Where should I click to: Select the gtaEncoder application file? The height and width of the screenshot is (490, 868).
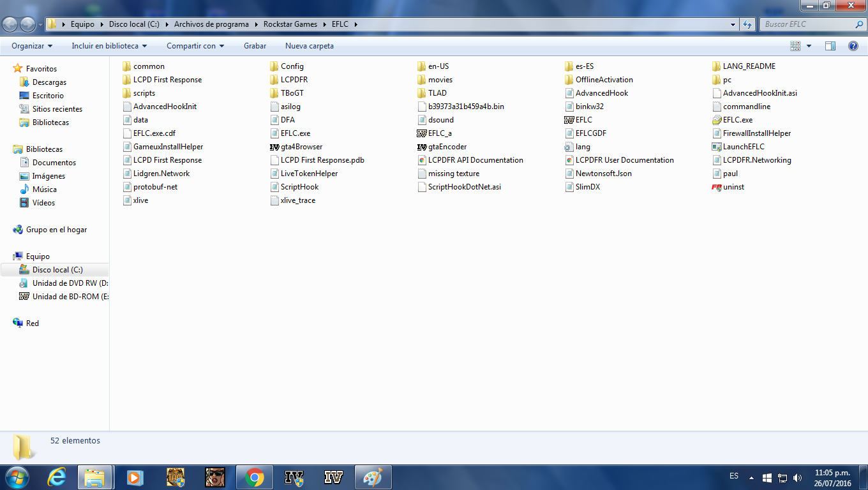442,147
